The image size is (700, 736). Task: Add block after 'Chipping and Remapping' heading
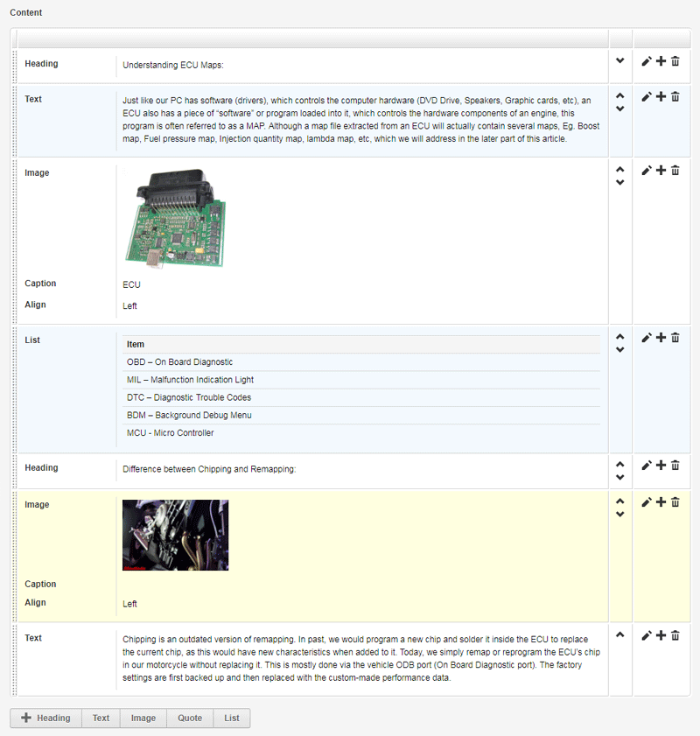(661, 466)
